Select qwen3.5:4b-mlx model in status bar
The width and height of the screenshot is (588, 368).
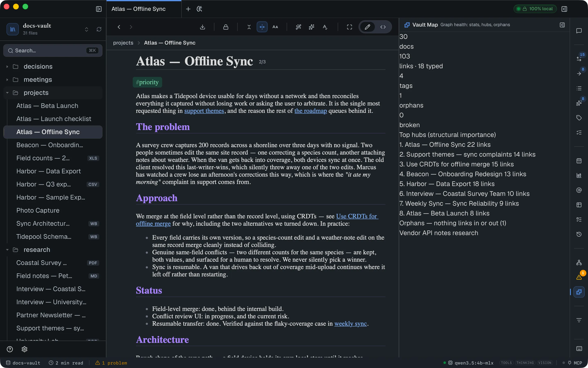click(471, 363)
